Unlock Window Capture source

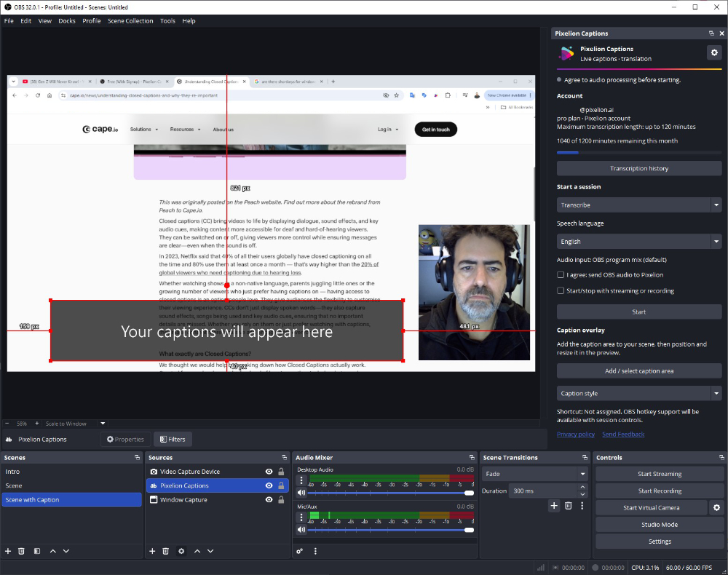click(281, 500)
